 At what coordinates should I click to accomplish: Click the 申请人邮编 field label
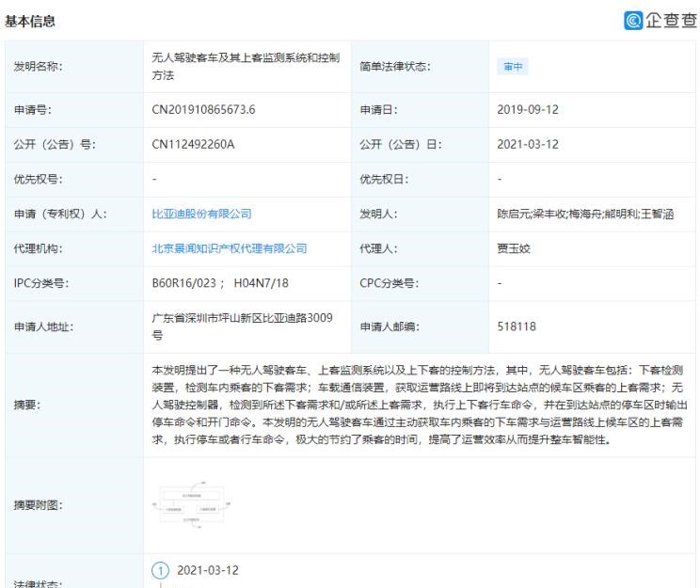(x=390, y=326)
